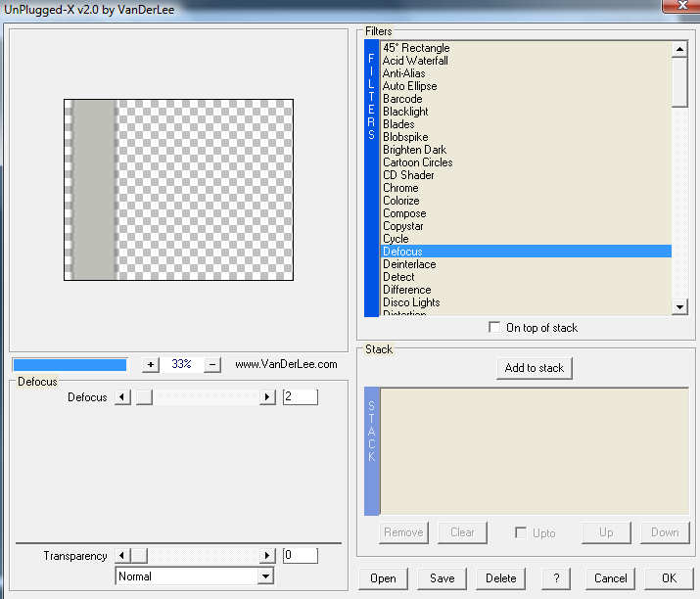Click the Defocus value input field
This screenshot has height=599, width=700.
[300, 397]
